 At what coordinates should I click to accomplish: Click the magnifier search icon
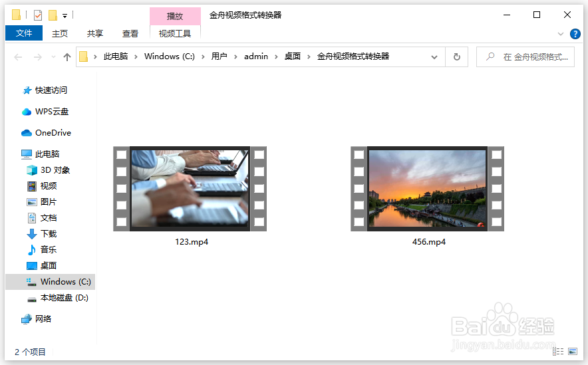pyautogui.click(x=490, y=57)
